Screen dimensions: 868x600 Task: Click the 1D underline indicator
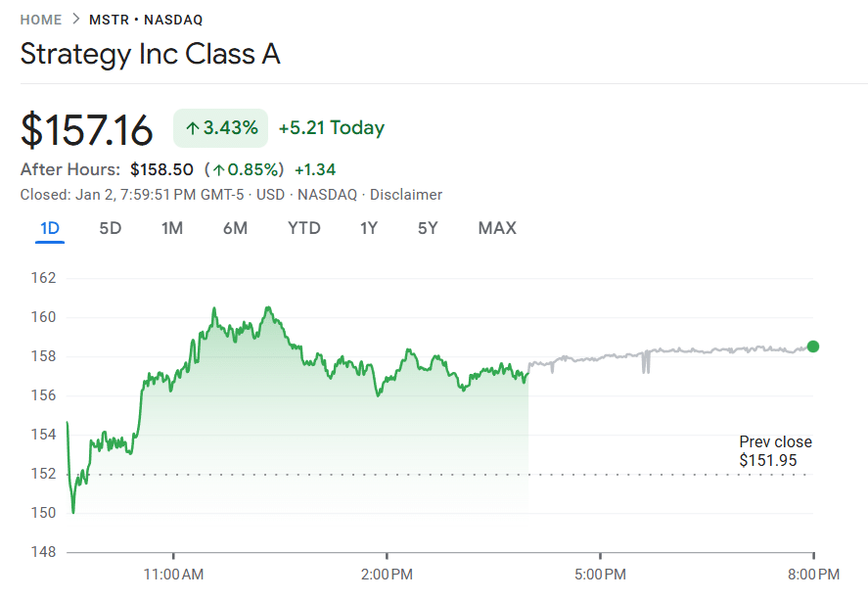click(49, 242)
